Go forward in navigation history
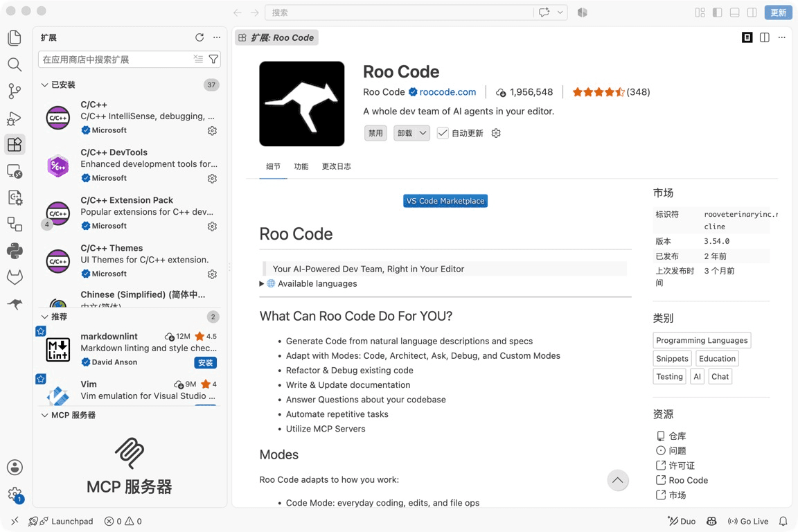 point(254,12)
